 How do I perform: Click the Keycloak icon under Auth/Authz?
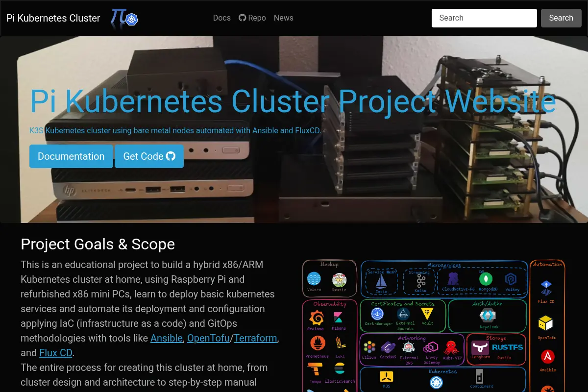(488, 316)
